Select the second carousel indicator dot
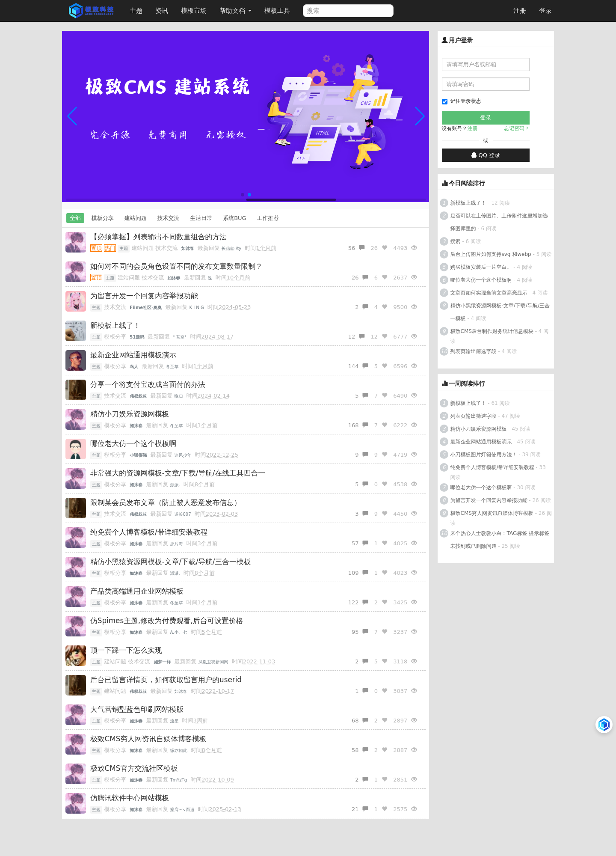This screenshot has width=616, height=856. [x=249, y=195]
